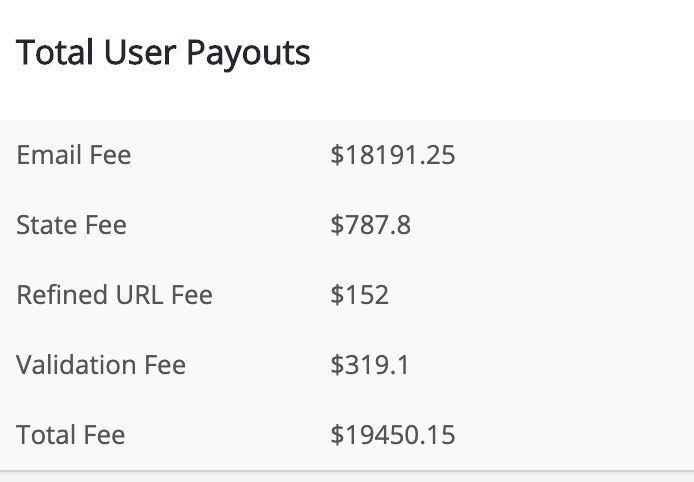Viewport: 694px width, 482px height.
Task: Click the word State in the fee list
Action: click(x=46, y=225)
